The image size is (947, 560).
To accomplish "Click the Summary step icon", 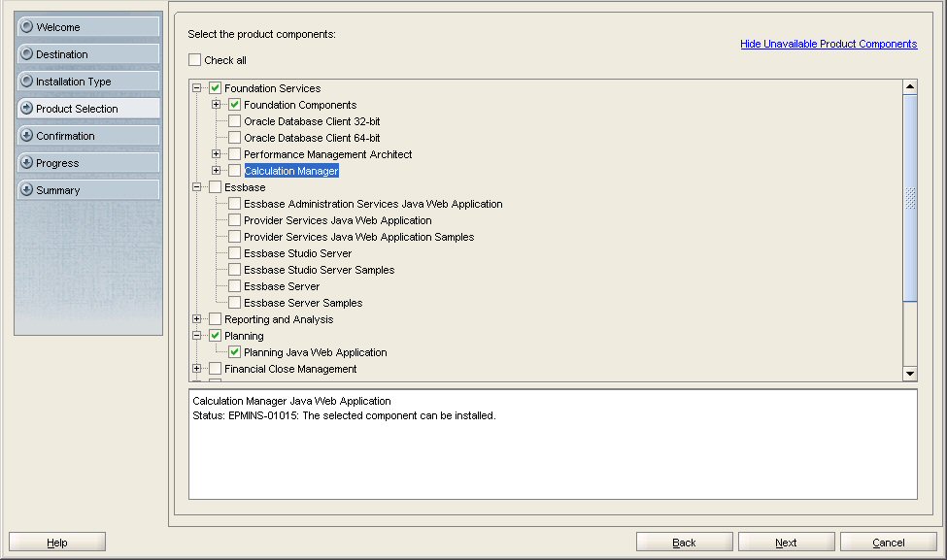I will 26,189.
